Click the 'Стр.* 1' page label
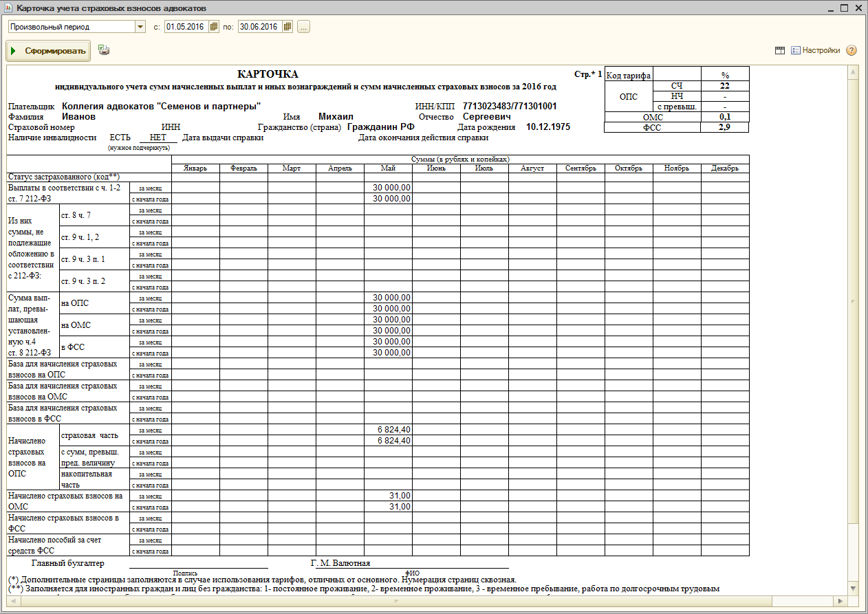Image resolution: width=868 pixels, height=614 pixels. coord(588,74)
